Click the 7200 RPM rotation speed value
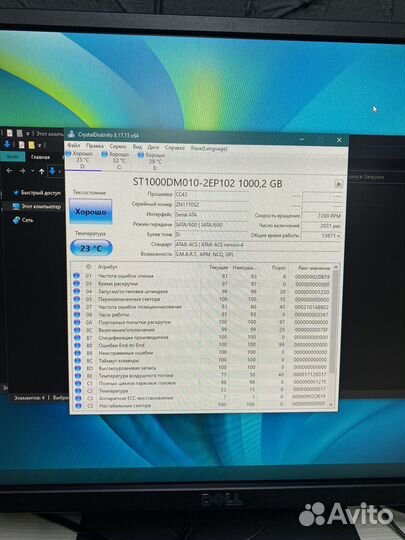The width and height of the screenshot is (405, 540). click(322, 216)
